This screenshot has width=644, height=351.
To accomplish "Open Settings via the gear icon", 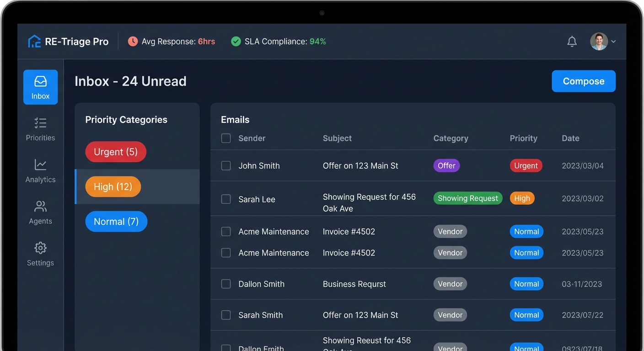I will [x=40, y=248].
